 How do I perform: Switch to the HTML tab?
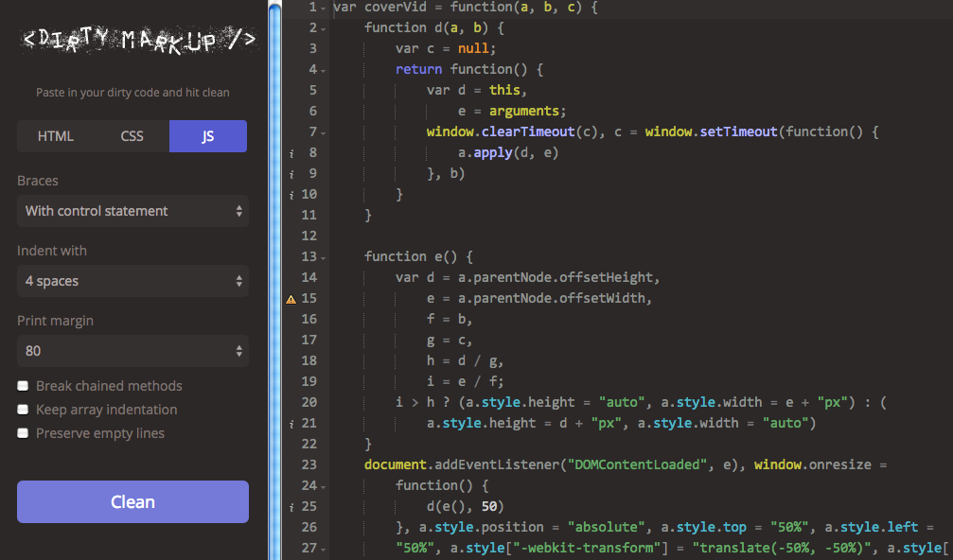pyautogui.click(x=55, y=135)
